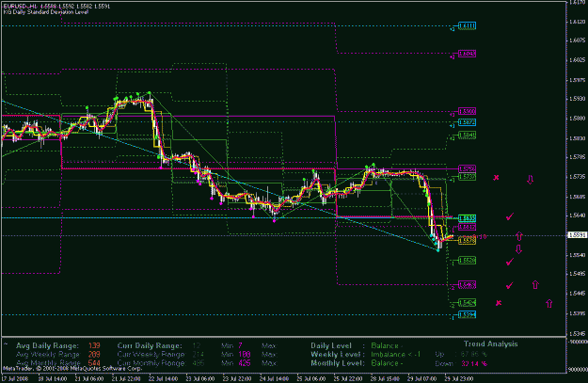Select the cyan 1.5872 level label
The image size is (588, 383).
[468, 122]
